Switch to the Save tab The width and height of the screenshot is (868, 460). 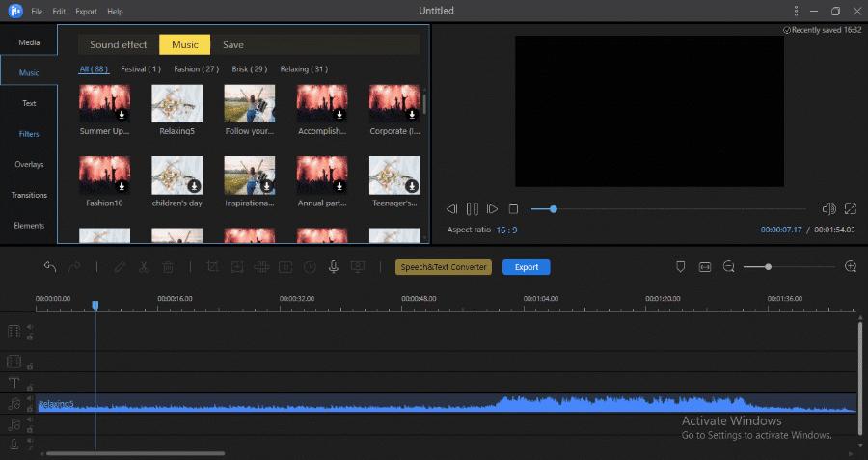[233, 44]
